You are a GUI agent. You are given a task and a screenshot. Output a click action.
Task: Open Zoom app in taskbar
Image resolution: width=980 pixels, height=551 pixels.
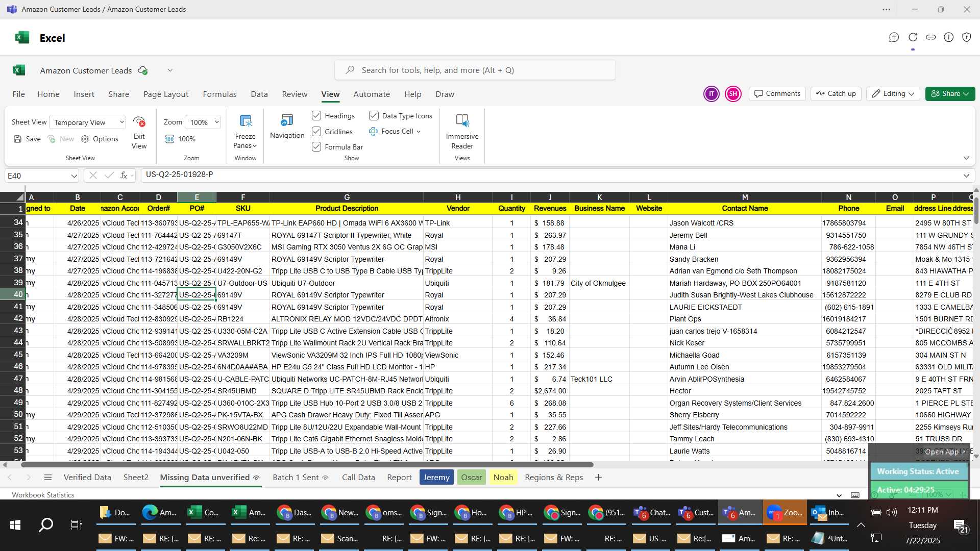pyautogui.click(x=785, y=513)
